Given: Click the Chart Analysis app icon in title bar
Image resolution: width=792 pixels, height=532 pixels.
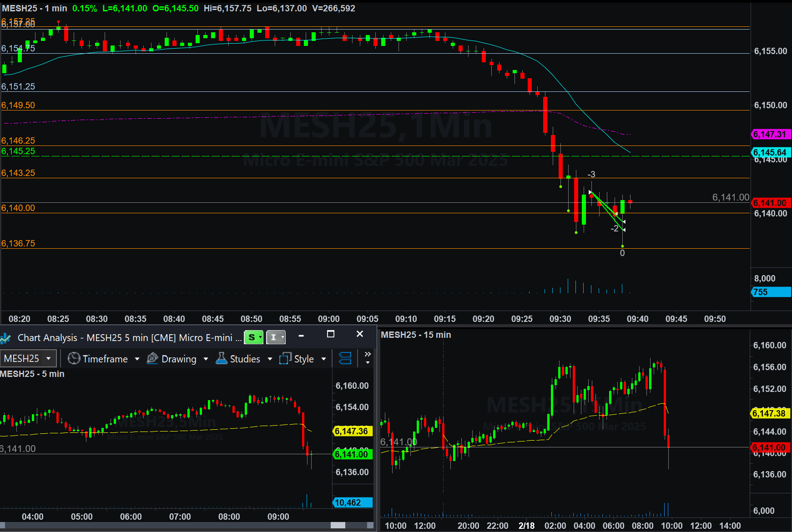Looking at the screenshot, I should click(x=5, y=338).
